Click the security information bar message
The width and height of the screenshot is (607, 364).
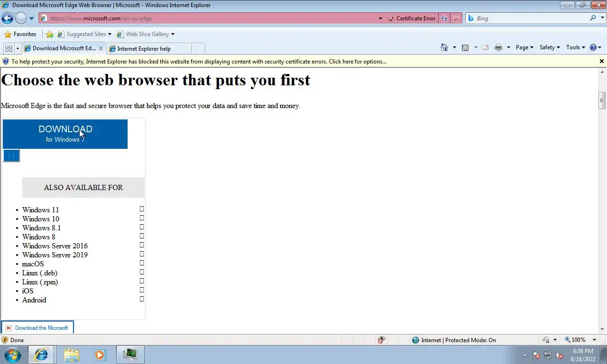point(199,62)
